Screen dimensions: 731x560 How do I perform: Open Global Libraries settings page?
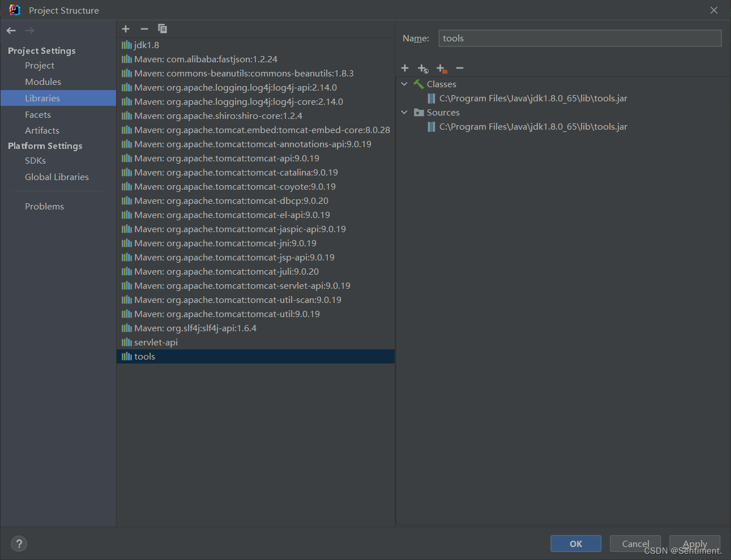(57, 177)
